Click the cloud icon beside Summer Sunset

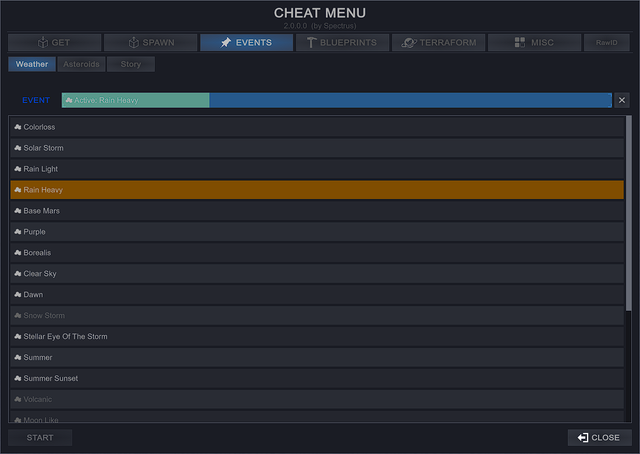pos(18,378)
